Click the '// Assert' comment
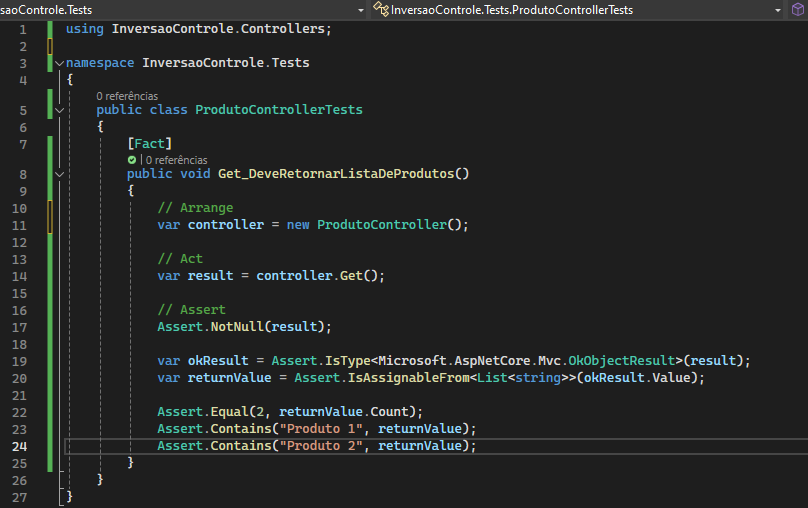Viewport: 808px width, 508px height. point(192,310)
